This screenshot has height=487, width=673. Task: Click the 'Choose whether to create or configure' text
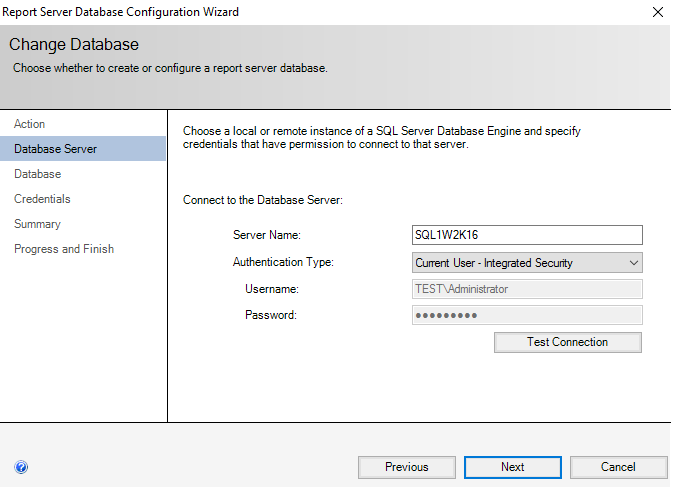170,68
